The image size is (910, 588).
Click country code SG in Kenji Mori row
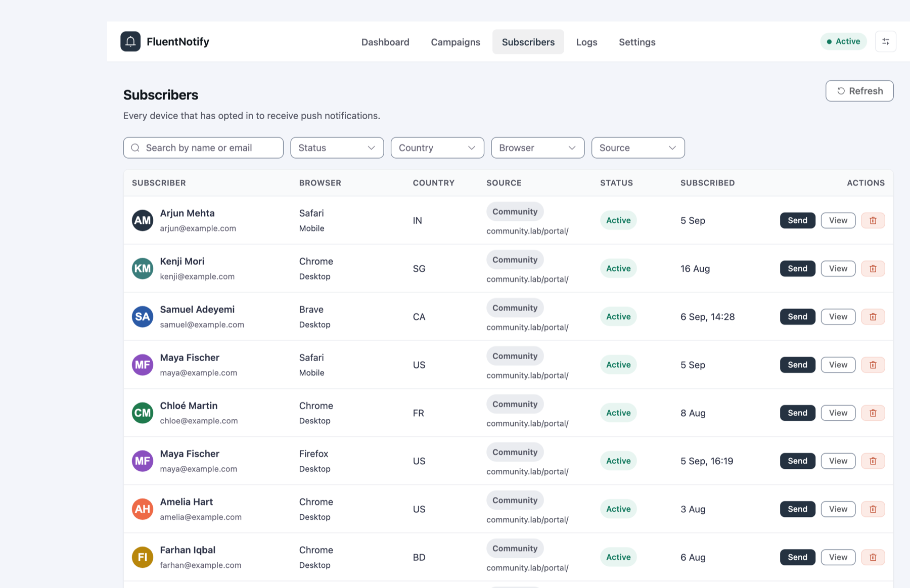point(419,268)
